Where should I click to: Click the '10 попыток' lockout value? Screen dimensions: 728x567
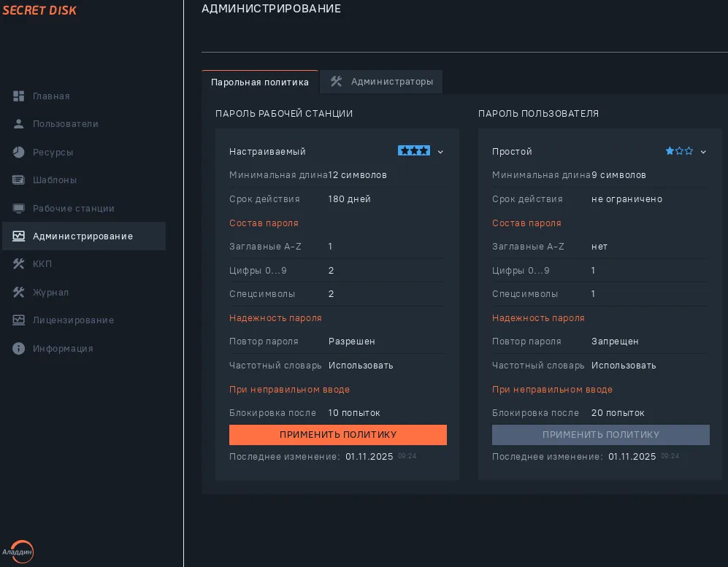click(354, 413)
